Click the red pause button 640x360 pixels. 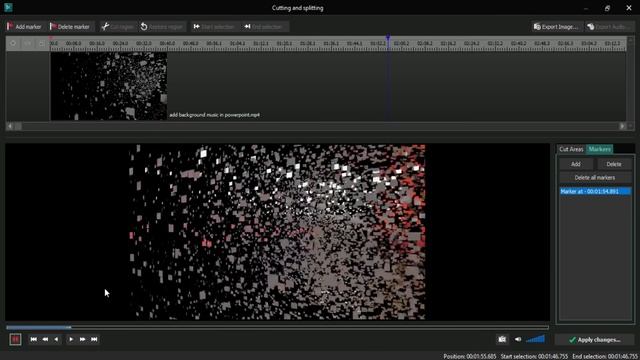tap(15, 339)
